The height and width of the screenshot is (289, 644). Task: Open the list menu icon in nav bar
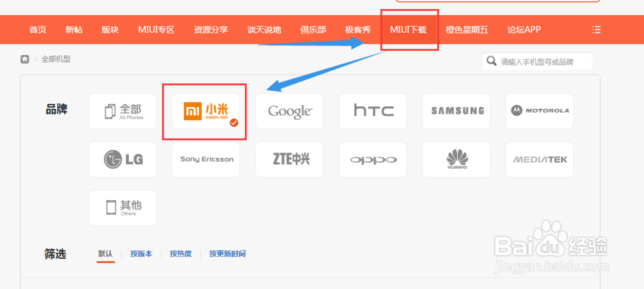(596, 30)
